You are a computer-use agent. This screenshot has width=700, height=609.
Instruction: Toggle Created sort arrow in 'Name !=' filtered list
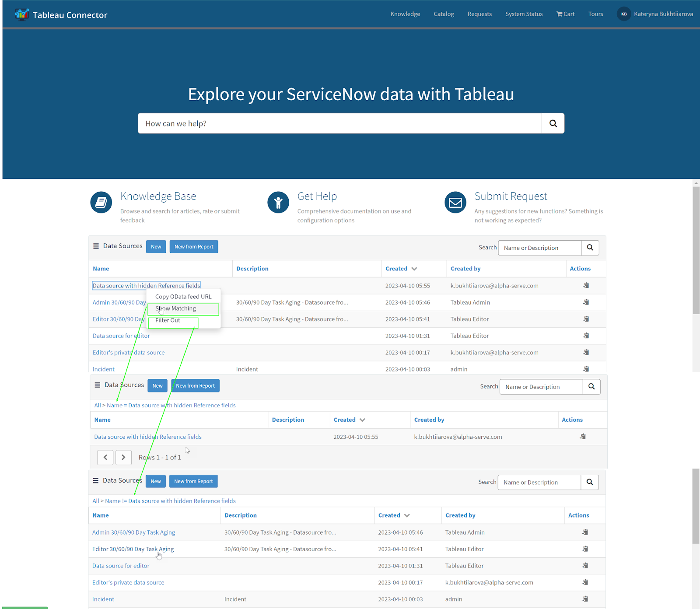pos(407,515)
